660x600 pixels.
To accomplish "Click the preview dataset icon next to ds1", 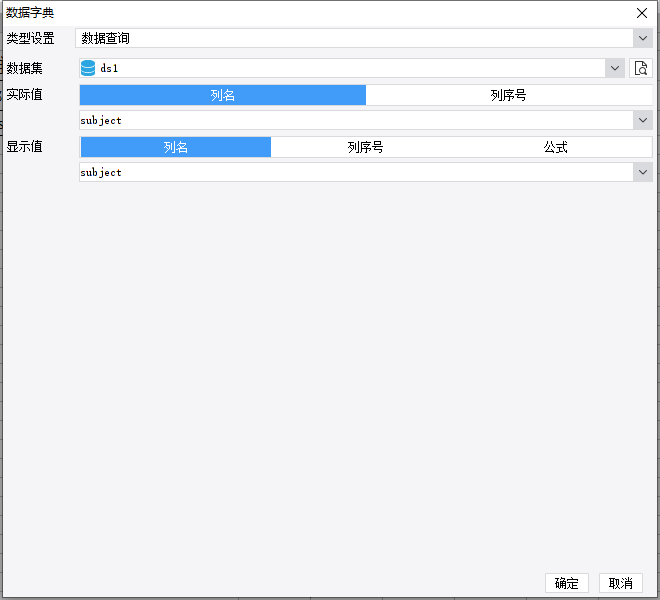I will tap(641, 68).
